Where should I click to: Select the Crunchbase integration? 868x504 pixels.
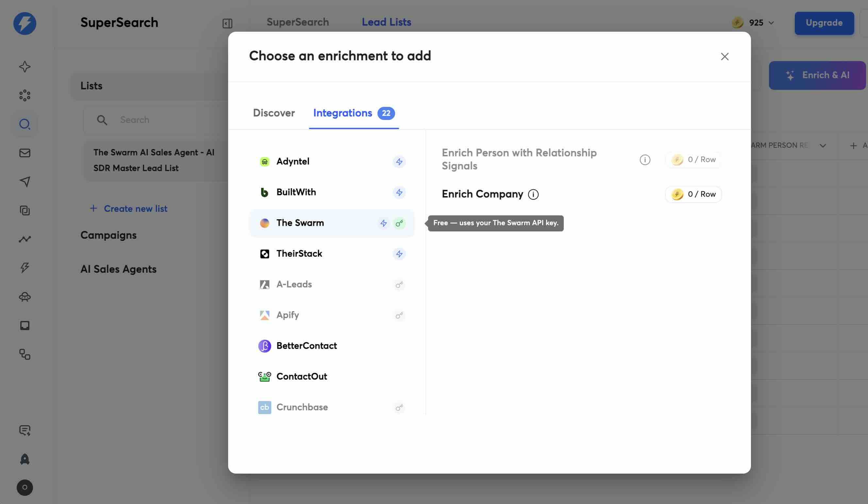(332, 407)
